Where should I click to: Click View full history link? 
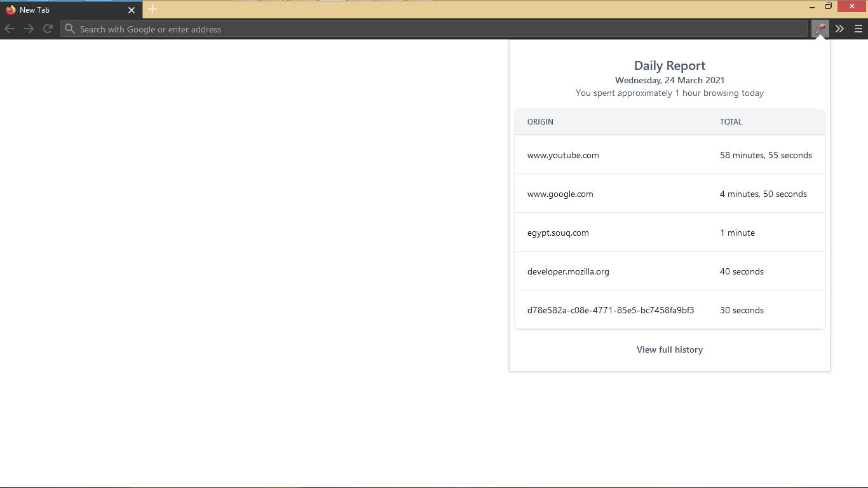click(x=670, y=349)
